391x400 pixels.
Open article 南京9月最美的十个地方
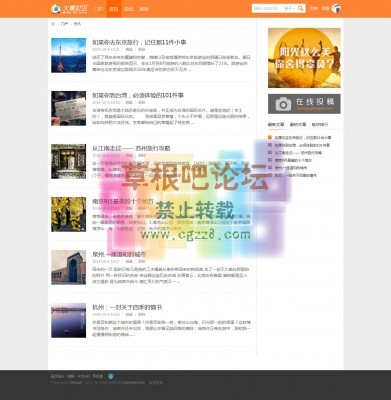(x=123, y=201)
